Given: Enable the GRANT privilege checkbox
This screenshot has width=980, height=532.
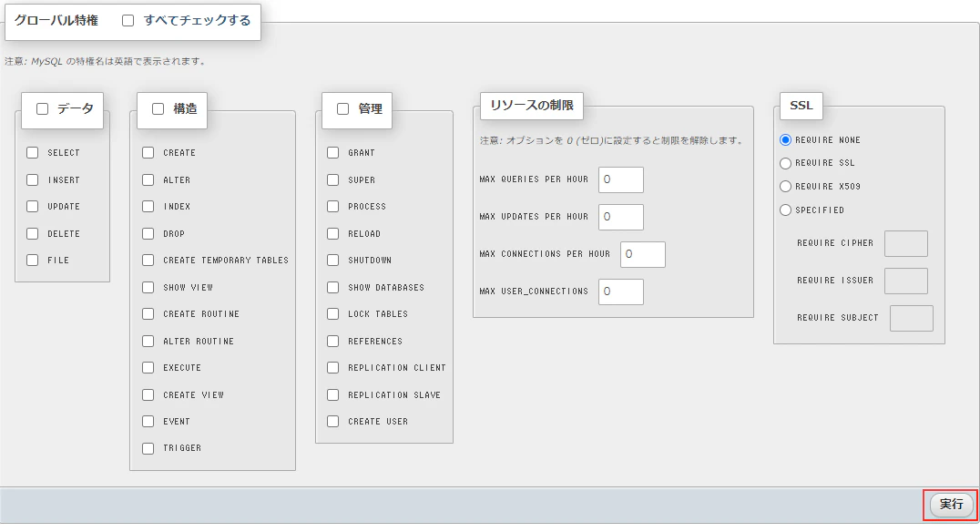Looking at the screenshot, I should coord(333,152).
